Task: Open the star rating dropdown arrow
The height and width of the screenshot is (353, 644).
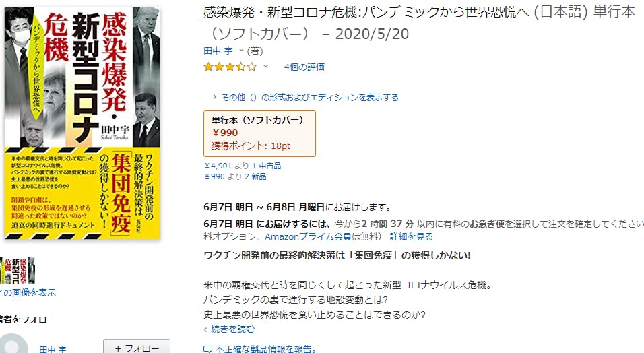Action: [265, 66]
